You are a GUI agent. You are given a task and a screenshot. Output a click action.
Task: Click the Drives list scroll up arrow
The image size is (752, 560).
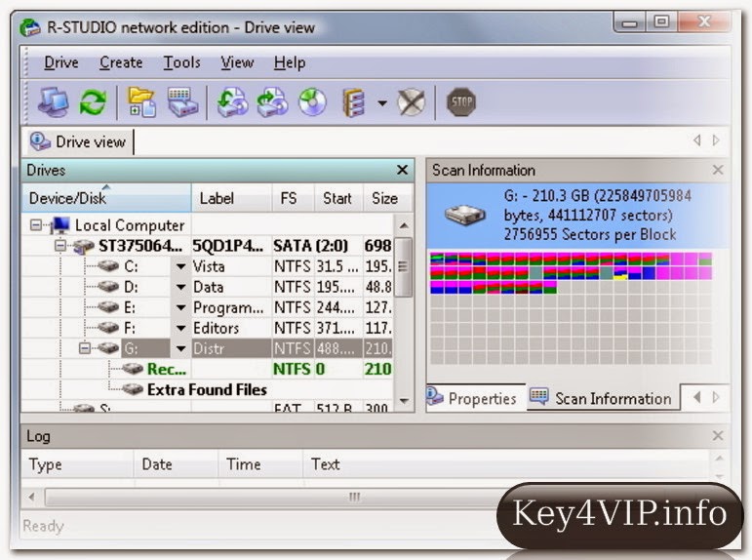pyautogui.click(x=404, y=225)
